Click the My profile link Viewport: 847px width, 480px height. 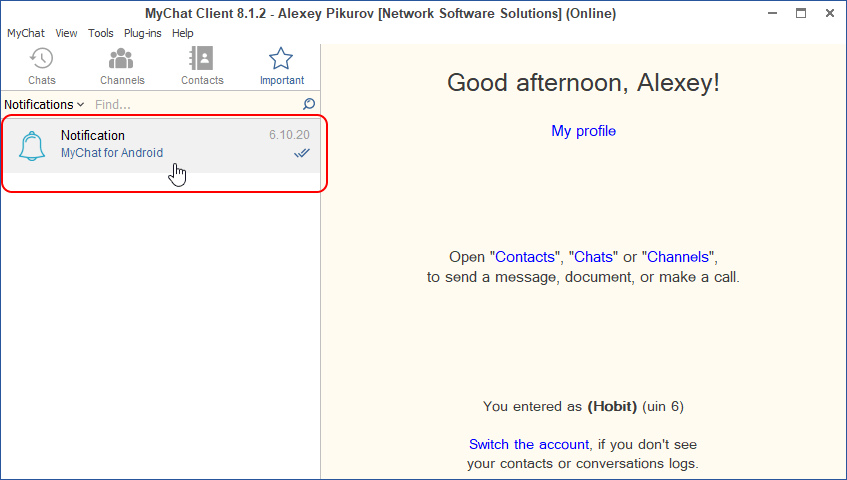[x=583, y=131]
